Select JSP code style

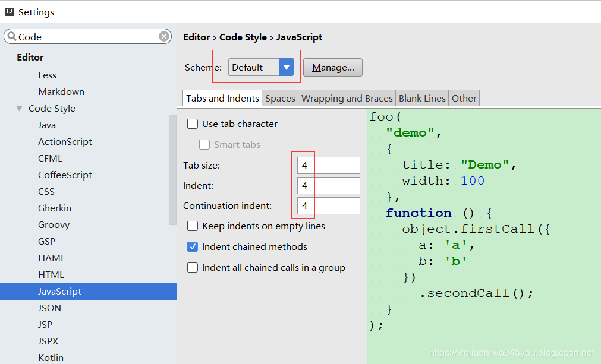45,325
